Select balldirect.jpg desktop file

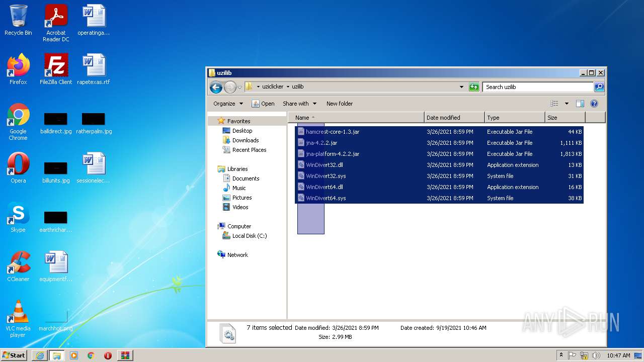tap(56, 124)
